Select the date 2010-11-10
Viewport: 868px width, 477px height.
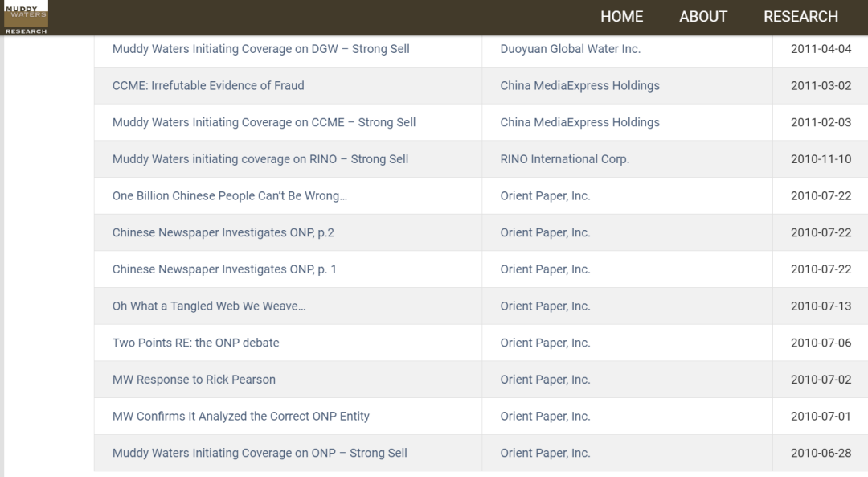click(x=821, y=159)
